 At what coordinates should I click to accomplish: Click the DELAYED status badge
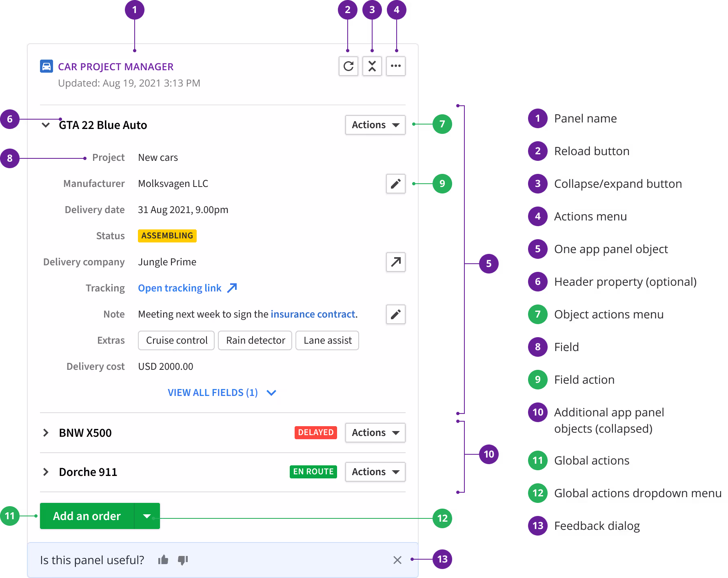point(316,433)
